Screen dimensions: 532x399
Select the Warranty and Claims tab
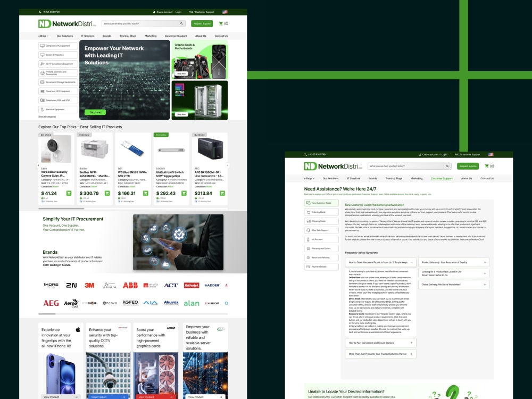point(321,248)
